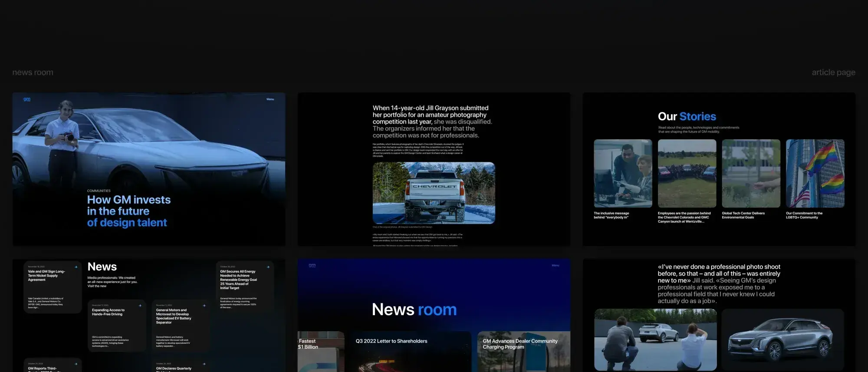Click the 'news room' section label
The image size is (868, 372).
pyautogui.click(x=33, y=72)
